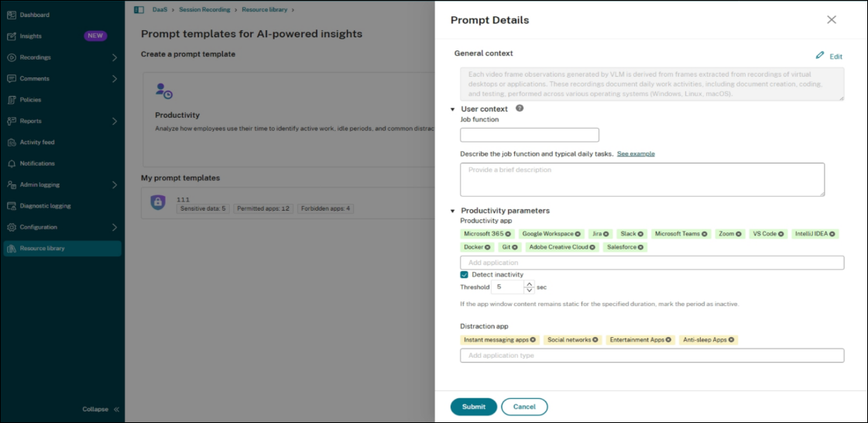Screen dimensions: 868x423
Task: Click the Policies sidebar icon
Action: (12, 100)
